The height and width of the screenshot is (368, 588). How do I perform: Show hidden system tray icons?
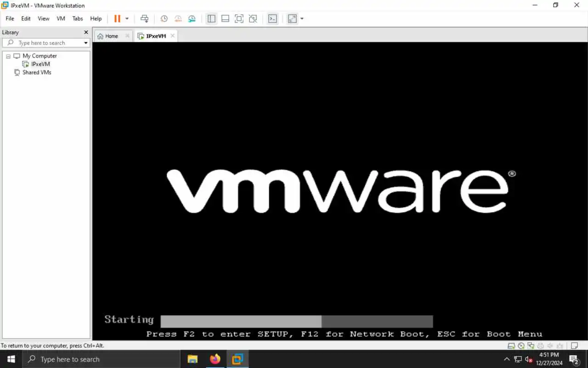click(507, 359)
